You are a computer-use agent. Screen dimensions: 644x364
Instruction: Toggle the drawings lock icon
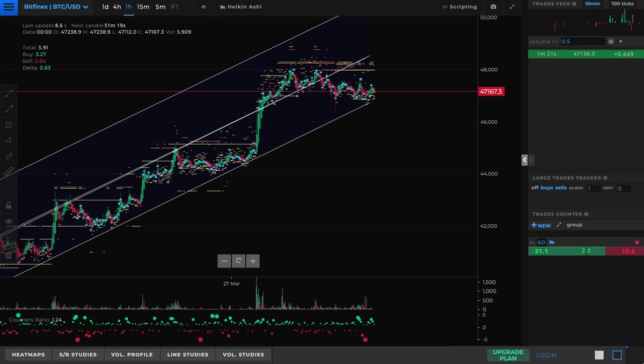9,205
